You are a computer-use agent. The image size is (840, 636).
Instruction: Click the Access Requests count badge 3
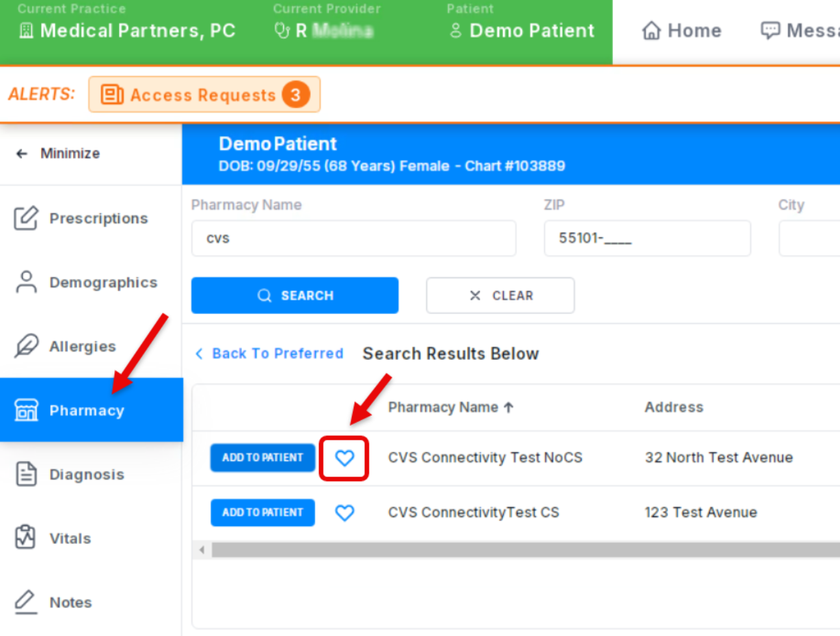tap(295, 95)
